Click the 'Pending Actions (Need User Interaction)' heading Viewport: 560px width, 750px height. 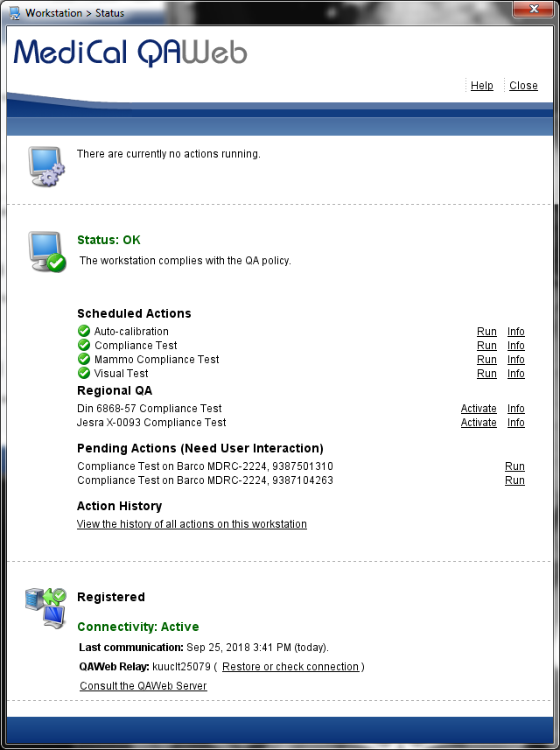(x=200, y=448)
